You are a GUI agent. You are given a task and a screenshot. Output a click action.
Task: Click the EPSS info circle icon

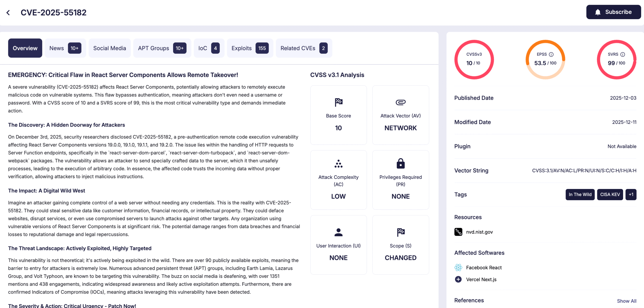click(x=551, y=54)
